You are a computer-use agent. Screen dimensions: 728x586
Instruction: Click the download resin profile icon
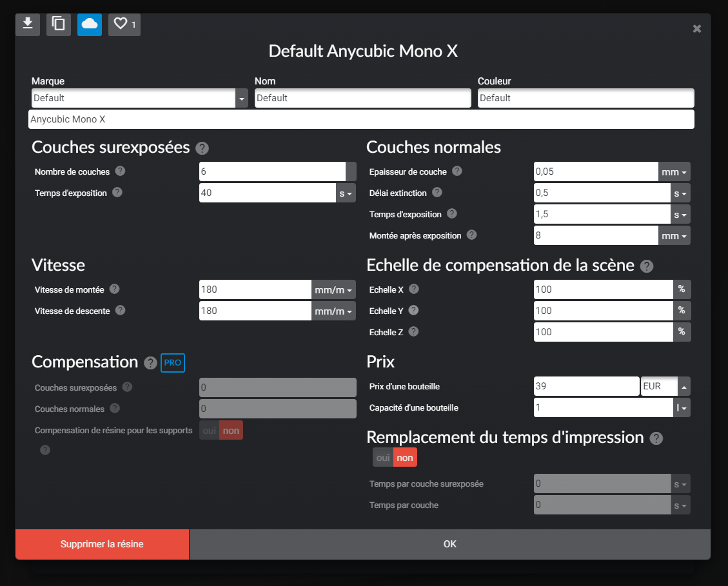pos(28,24)
